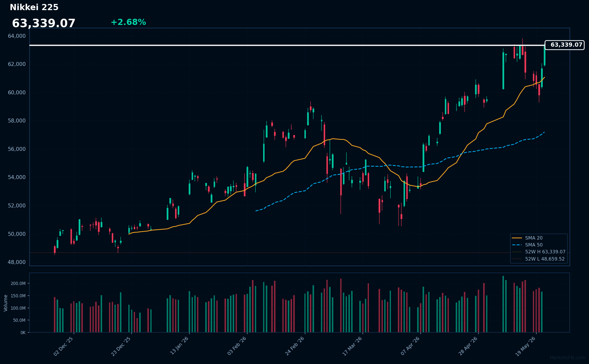Click the 100.0M volume axis label
The image size is (589, 364).
click(18, 308)
